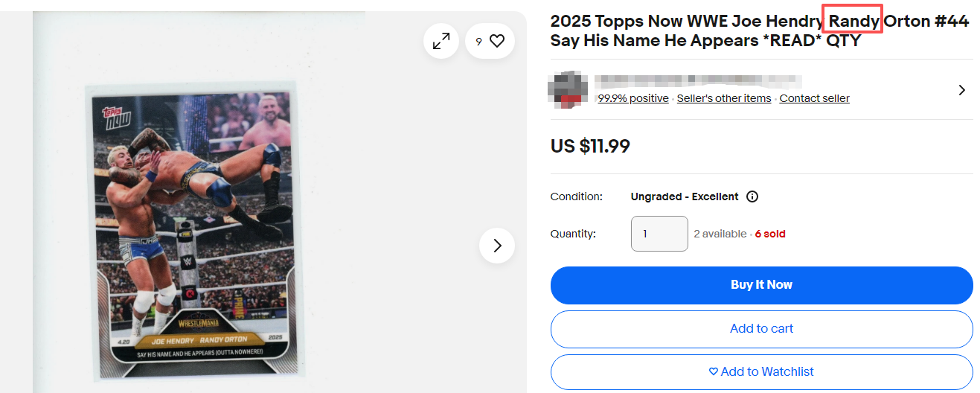Click the red '6 sold' text
This screenshot has height=393, width=980.
pyautogui.click(x=770, y=234)
